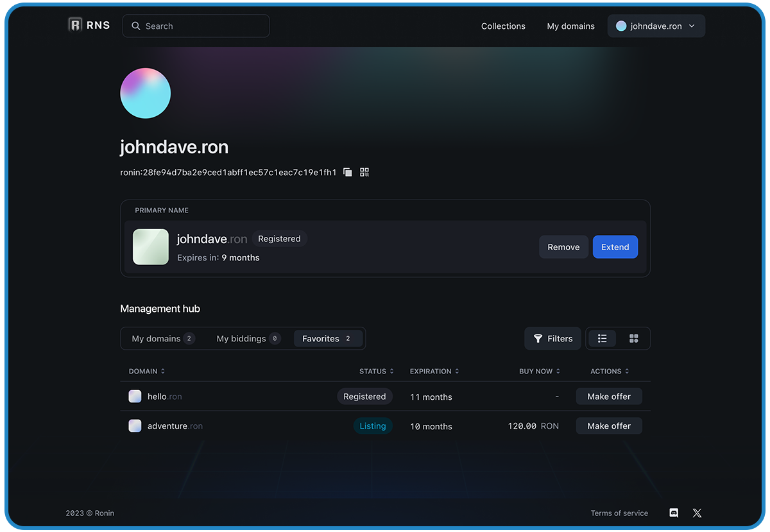Click the hello.ron domain name
This screenshot has width=770, height=532.
[165, 397]
